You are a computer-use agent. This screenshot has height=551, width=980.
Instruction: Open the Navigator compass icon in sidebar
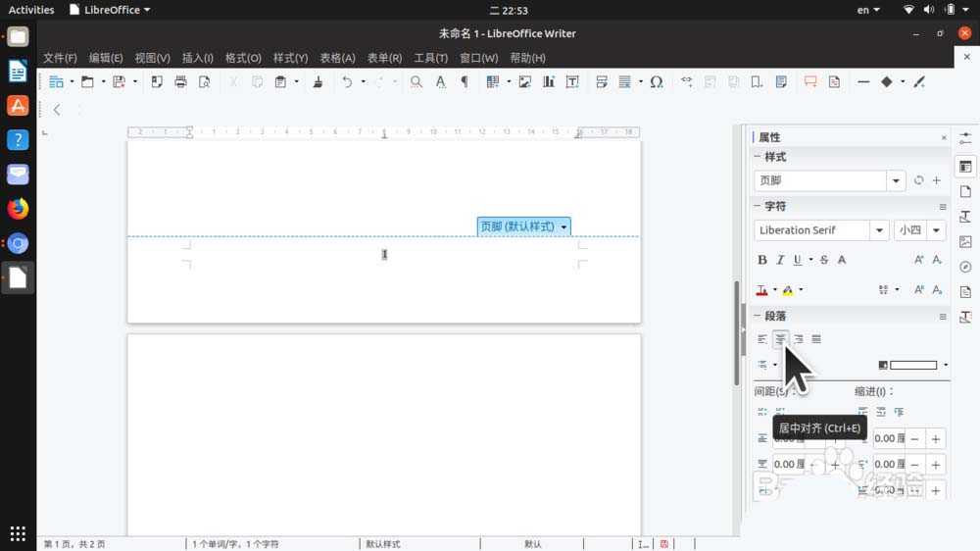(x=965, y=267)
